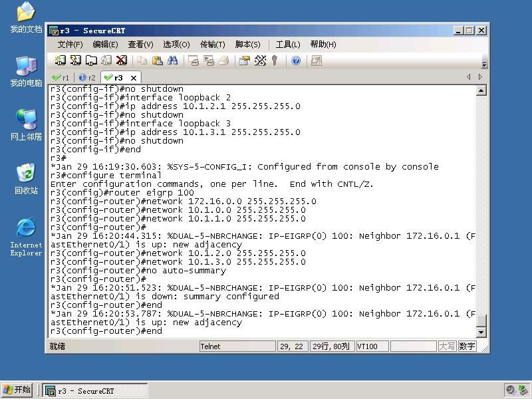Click the Connect toolbar icon
The image size is (532, 399).
[61, 61]
